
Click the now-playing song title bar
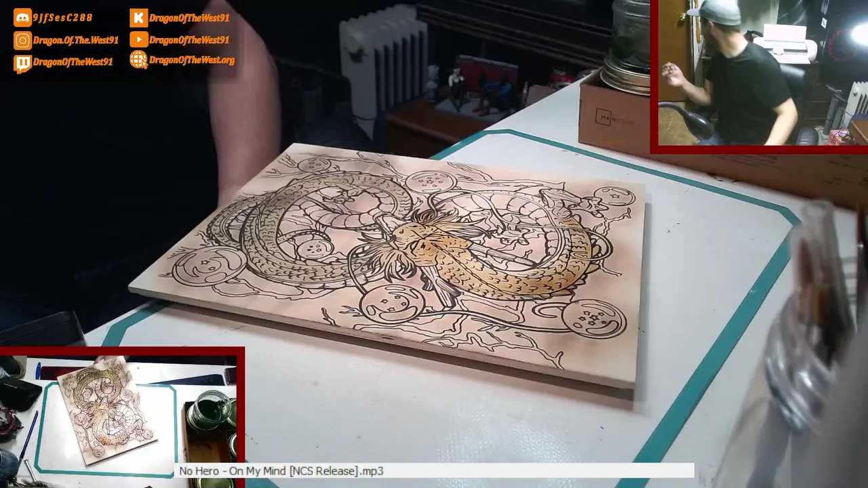point(435,471)
